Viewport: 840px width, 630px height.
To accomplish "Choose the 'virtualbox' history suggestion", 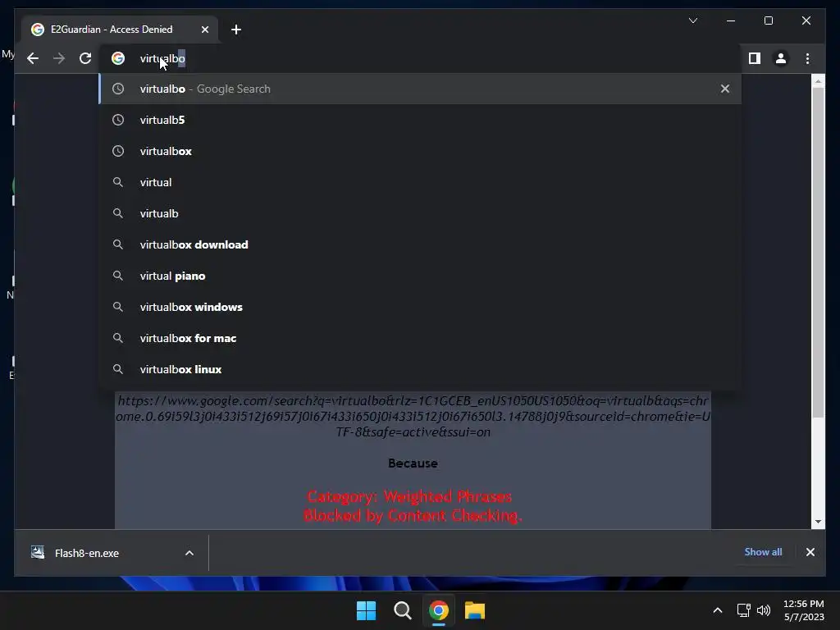I will tap(421, 151).
